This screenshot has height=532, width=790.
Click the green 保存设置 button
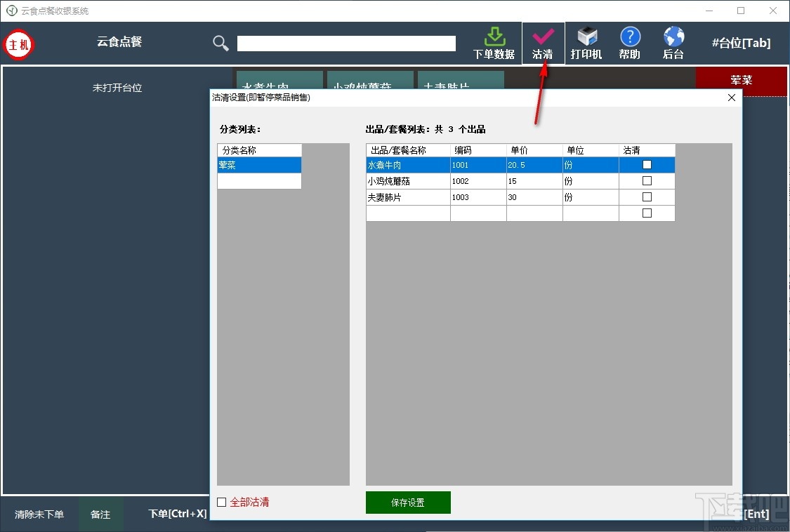point(408,503)
